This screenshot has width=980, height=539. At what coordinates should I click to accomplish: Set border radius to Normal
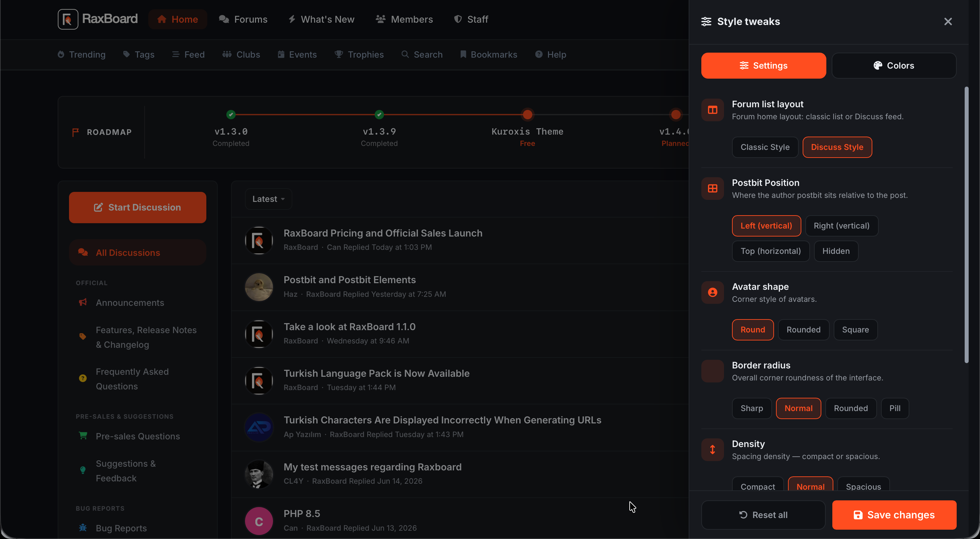click(798, 408)
